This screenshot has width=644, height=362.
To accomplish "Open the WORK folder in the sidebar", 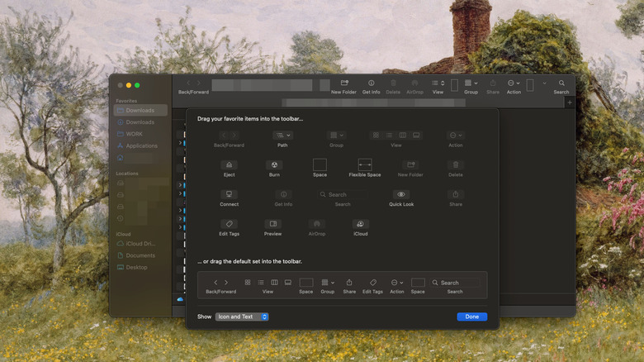I will point(135,134).
